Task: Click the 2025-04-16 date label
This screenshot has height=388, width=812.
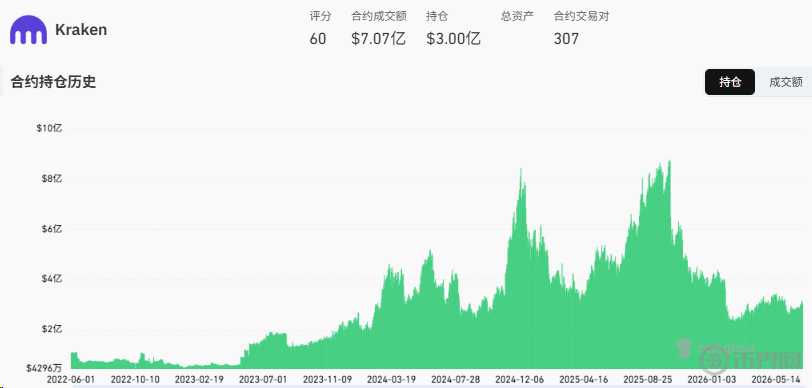Action: tap(584, 379)
